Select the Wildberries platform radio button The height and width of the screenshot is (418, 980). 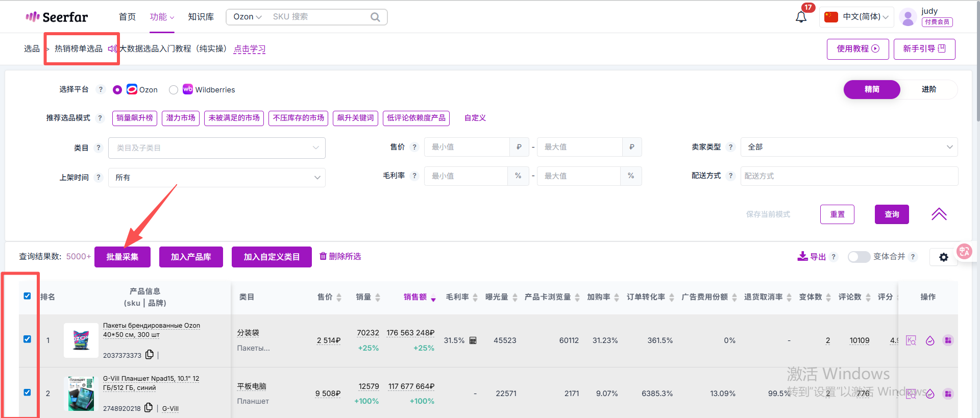174,90
